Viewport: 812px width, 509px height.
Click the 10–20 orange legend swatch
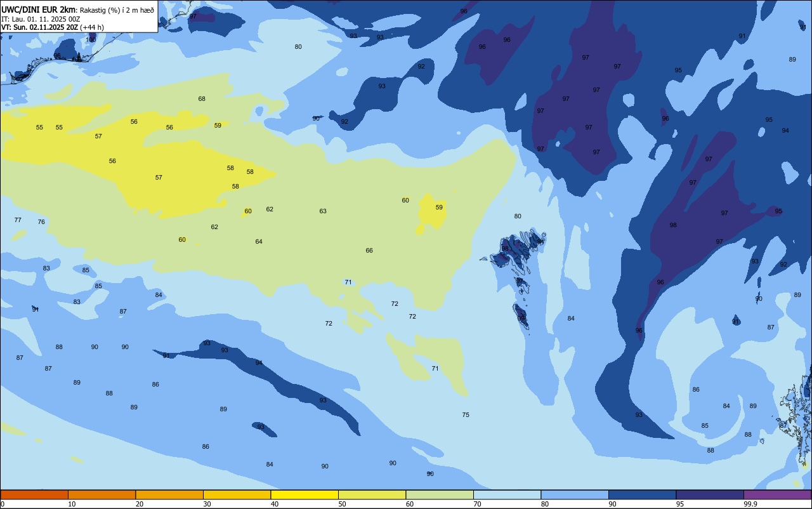click(x=101, y=494)
